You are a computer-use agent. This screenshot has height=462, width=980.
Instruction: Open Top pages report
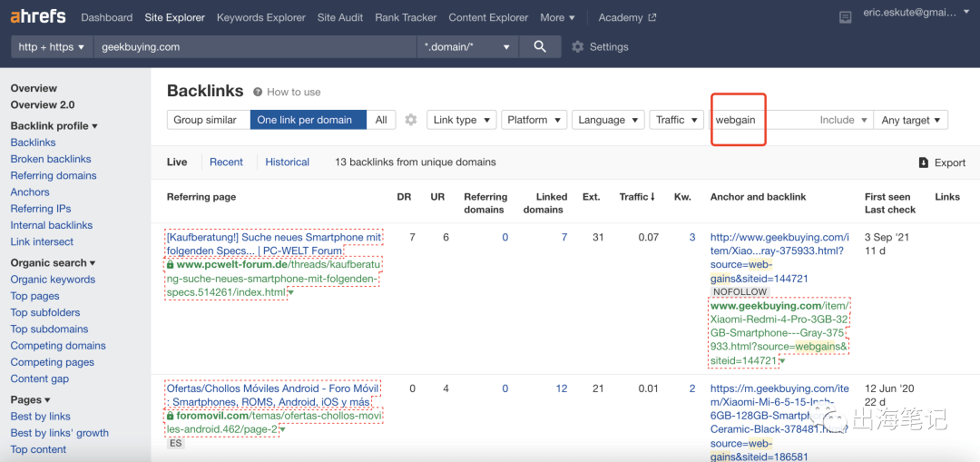point(35,296)
